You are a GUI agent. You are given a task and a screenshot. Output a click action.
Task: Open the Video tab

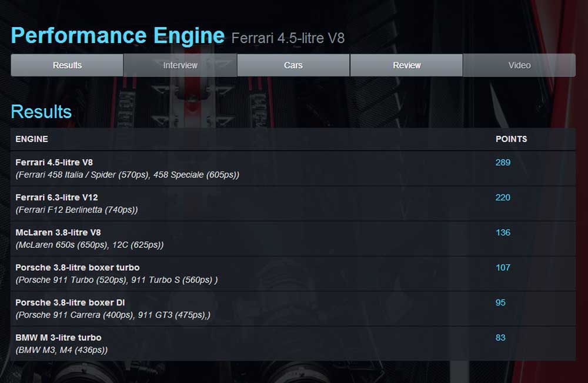pyautogui.click(x=519, y=65)
